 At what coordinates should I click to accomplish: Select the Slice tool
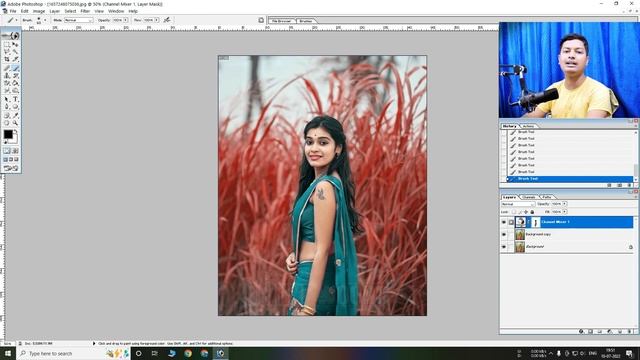pyautogui.click(x=15, y=60)
